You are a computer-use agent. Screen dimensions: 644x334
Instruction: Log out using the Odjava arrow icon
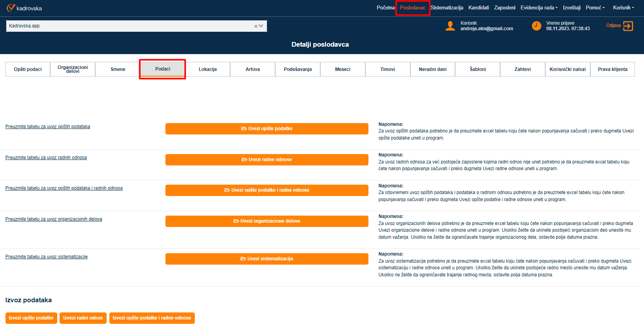pos(628,26)
